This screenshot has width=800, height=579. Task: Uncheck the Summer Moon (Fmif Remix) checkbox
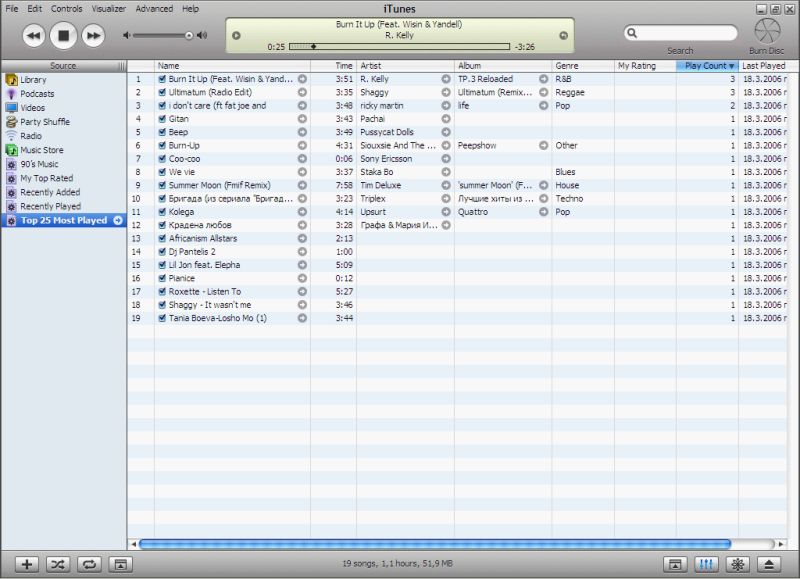[162, 185]
